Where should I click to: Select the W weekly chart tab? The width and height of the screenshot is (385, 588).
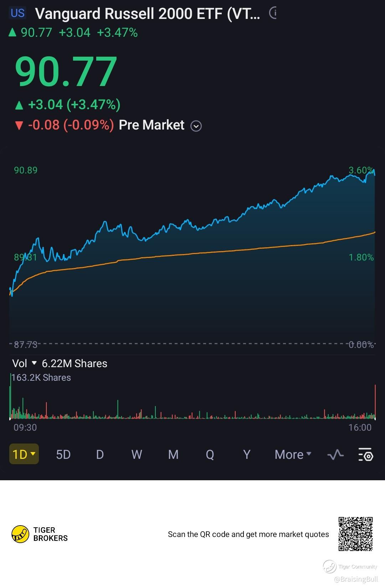(137, 455)
